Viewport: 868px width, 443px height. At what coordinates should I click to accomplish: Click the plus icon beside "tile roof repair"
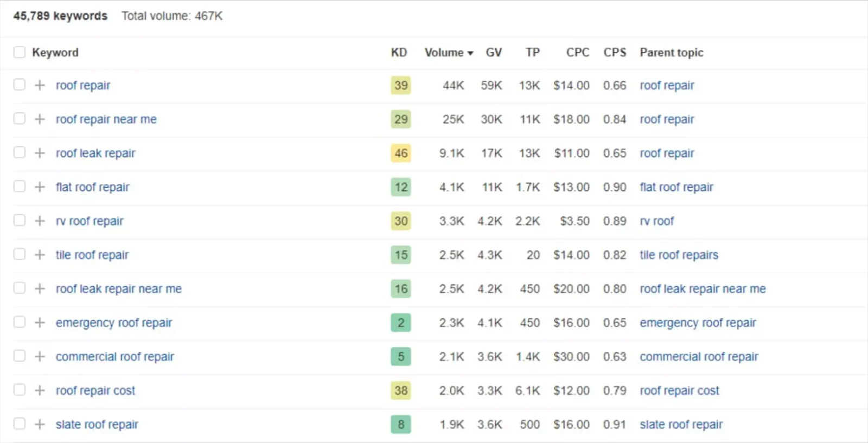pyautogui.click(x=39, y=254)
